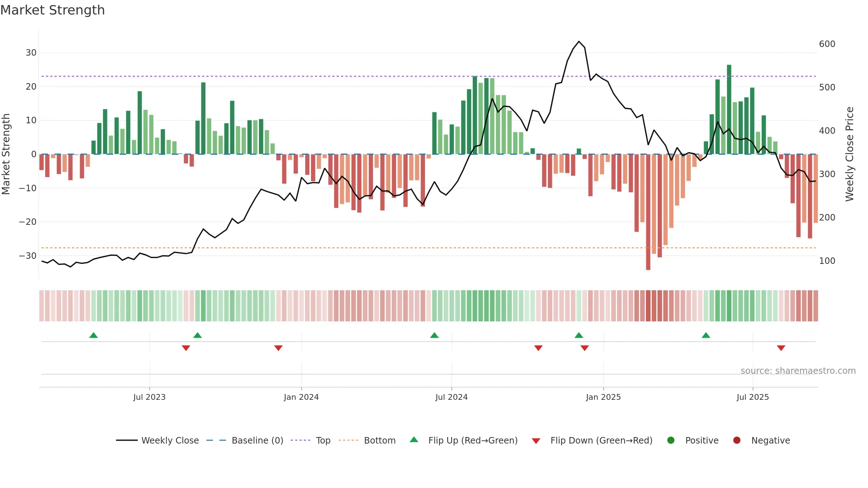Click the flip-down marker after Jul 2025
The height and width of the screenshot is (488, 868).
point(781,348)
